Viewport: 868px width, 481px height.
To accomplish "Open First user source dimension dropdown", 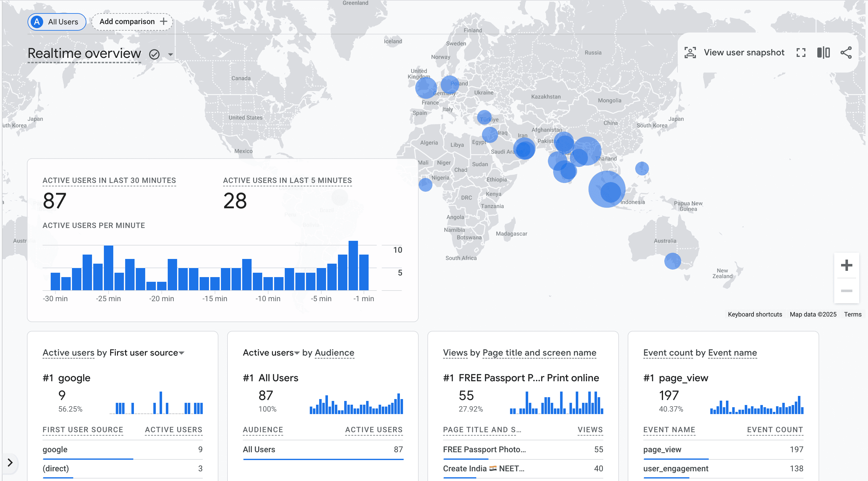I will pos(181,353).
